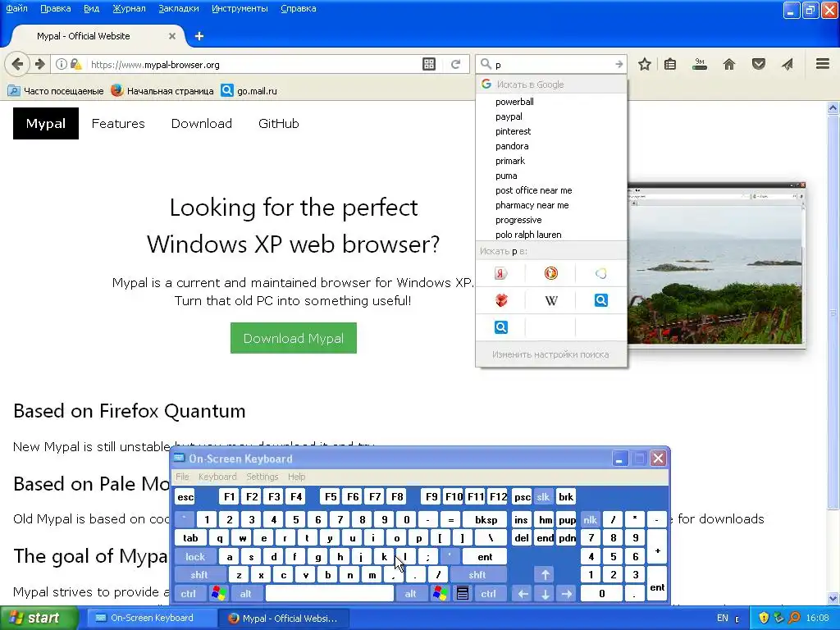Open Settings menu in On-Screen Keyboard
The height and width of the screenshot is (630, 840).
pos(262,477)
